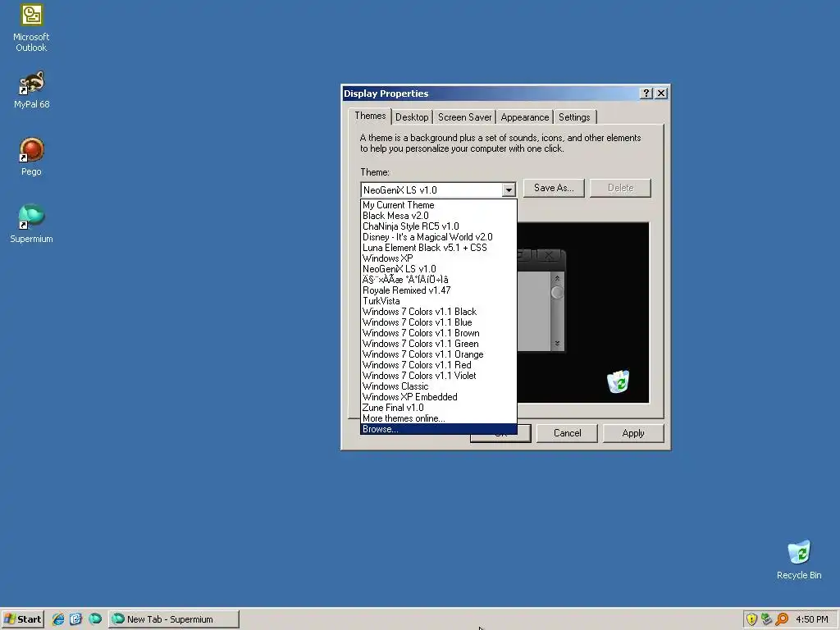
Task: Close the Display Properties dialog
Action: click(x=661, y=94)
